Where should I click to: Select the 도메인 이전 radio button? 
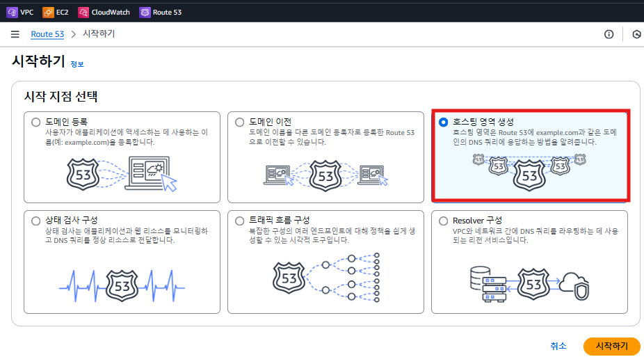click(239, 122)
